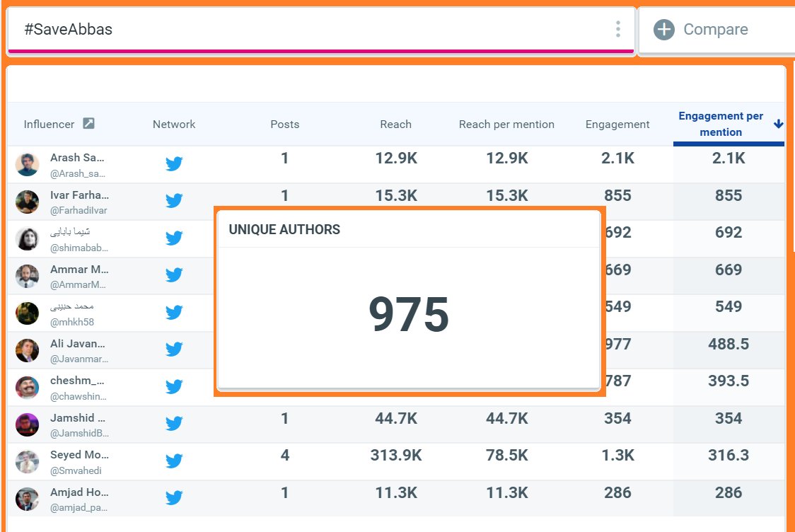Click the 975 unique authors figure
This screenshot has width=795, height=532.
click(409, 314)
